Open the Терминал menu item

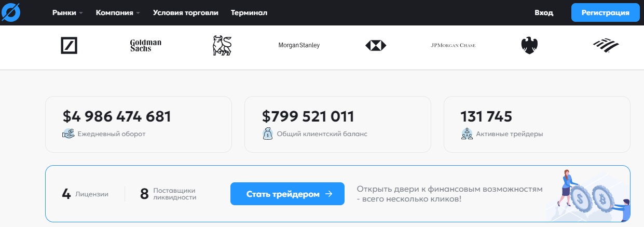[249, 12]
